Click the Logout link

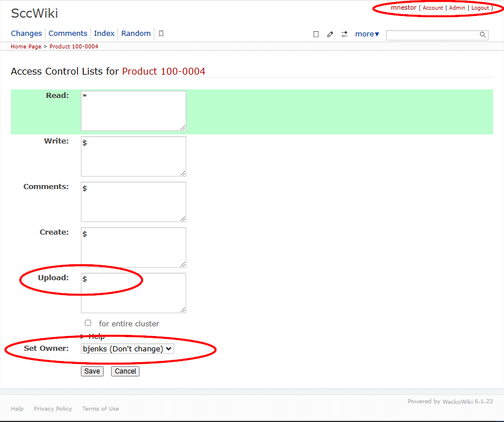point(480,8)
